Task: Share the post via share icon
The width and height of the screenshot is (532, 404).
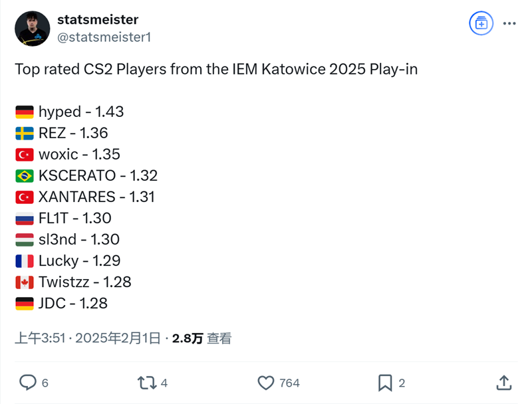Action: pyautogui.click(x=503, y=383)
